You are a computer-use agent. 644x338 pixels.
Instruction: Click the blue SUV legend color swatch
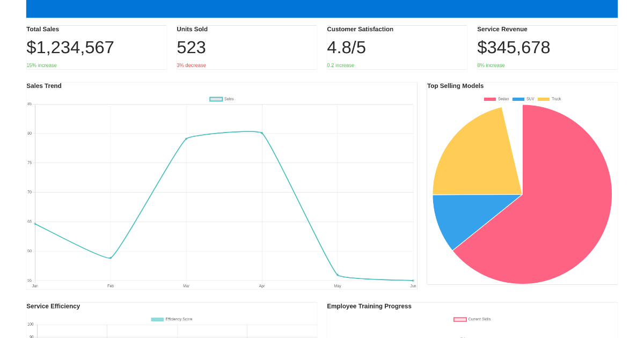coord(517,99)
